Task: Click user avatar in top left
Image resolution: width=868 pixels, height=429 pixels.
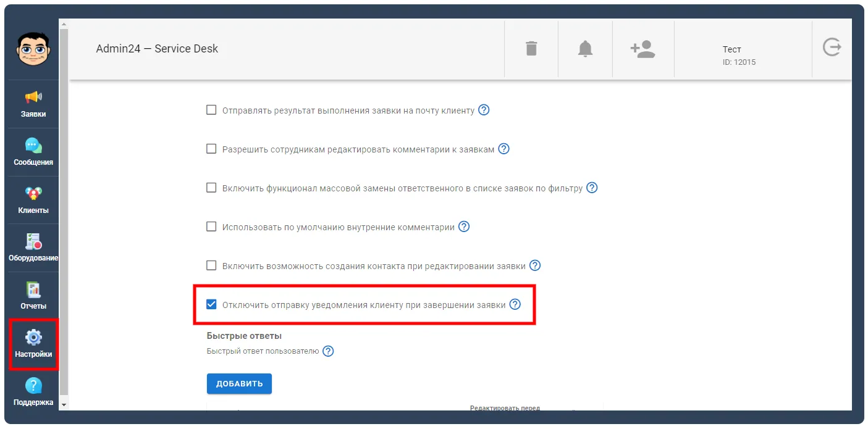Action: (33, 49)
